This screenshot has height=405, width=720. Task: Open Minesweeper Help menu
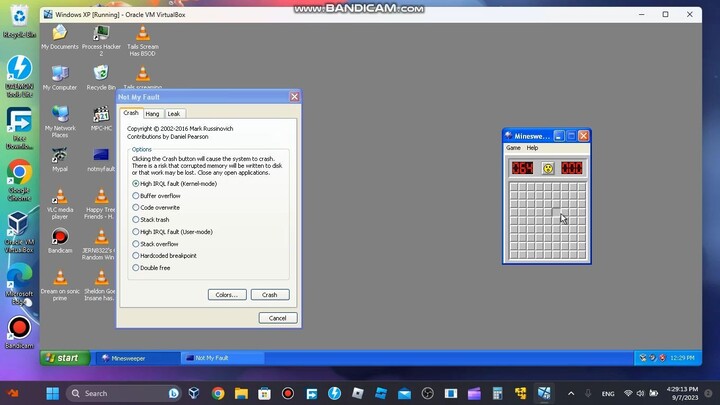tap(532, 148)
